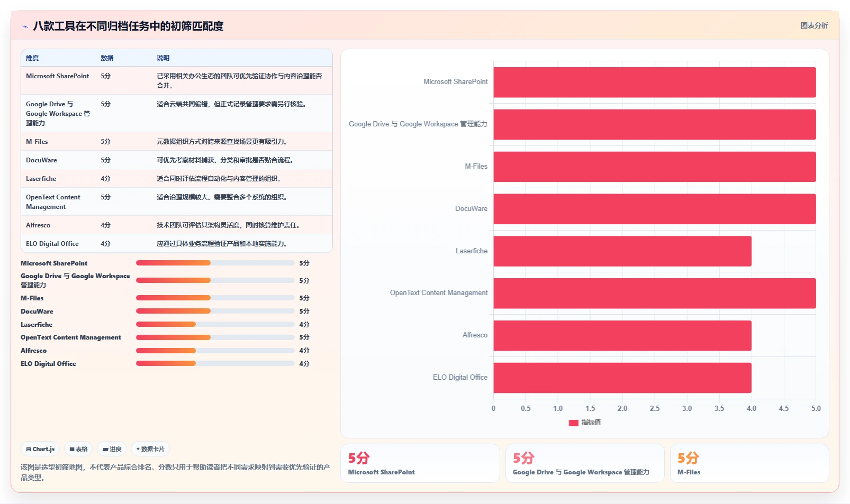Image resolution: width=850 pixels, height=504 pixels.
Task: Click the footnote text starting with 该图是选型初筛地图
Action: pos(175,472)
